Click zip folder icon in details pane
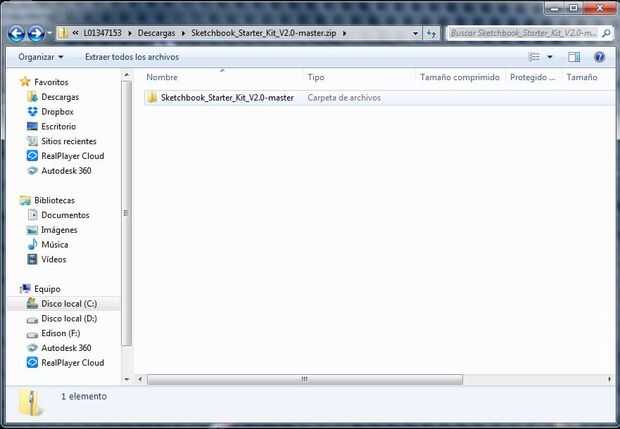The image size is (620, 429). point(30,403)
